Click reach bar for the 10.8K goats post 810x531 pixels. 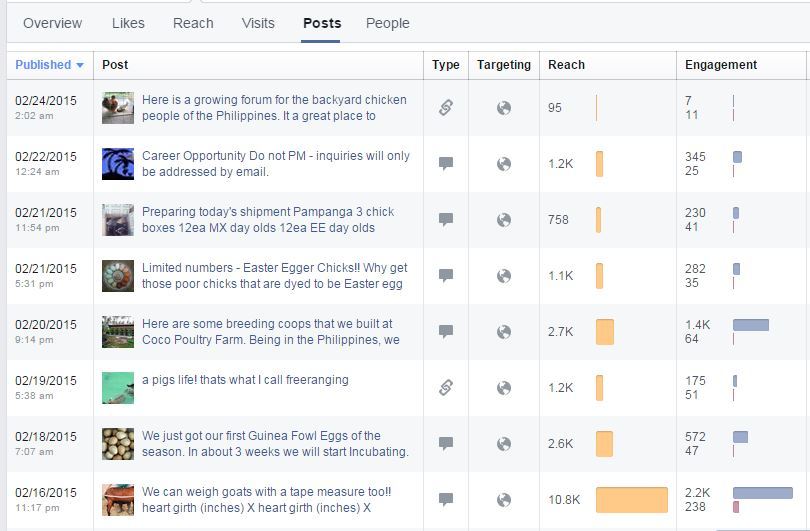tap(631, 500)
